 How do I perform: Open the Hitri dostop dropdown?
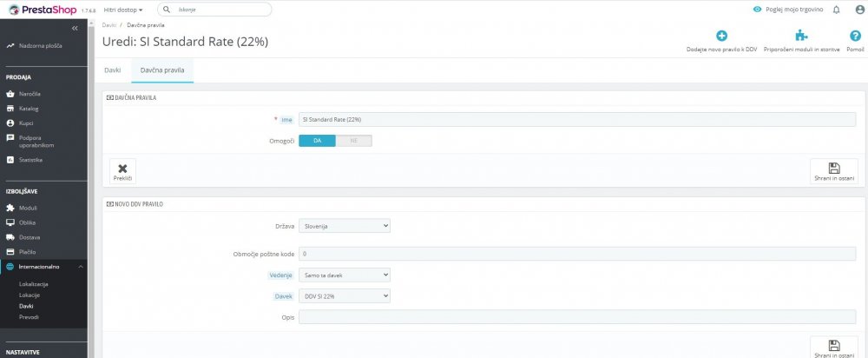(x=123, y=10)
